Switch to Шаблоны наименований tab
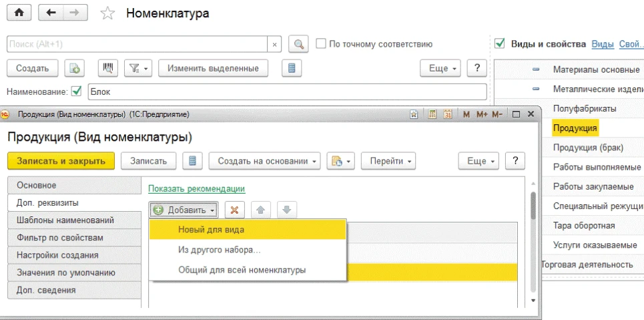Viewport: 644px width, 320px height. pos(65,220)
